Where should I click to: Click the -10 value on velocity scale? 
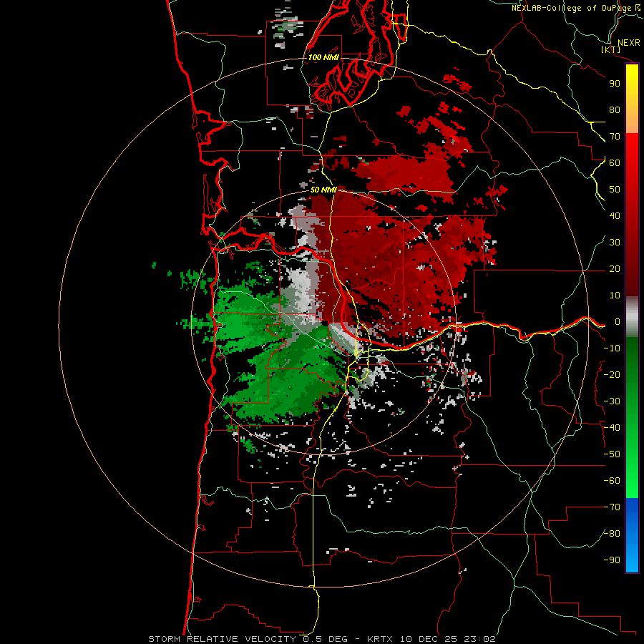(x=612, y=348)
